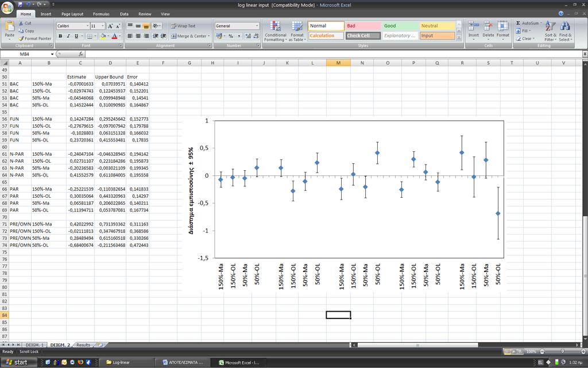Image resolution: width=588 pixels, height=368 pixels.
Task: Click the Fill button
Action: coord(523,31)
